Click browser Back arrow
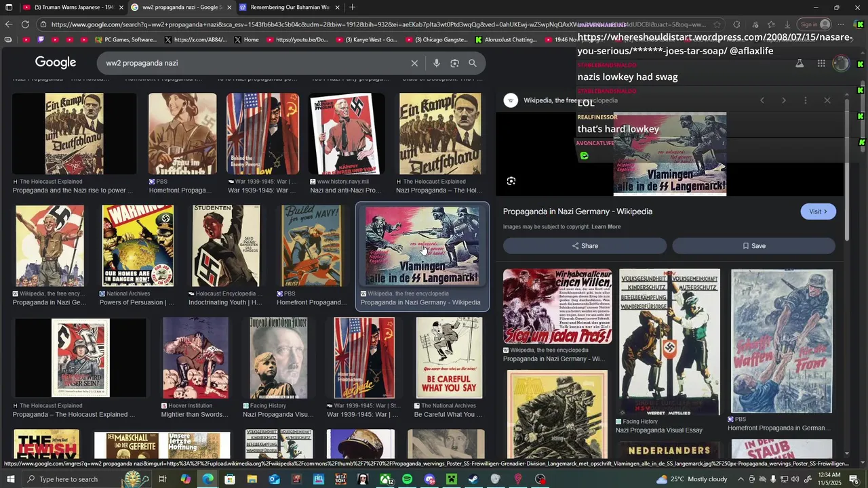Image resolution: width=868 pixels, height=488 pixels. (8, 24)
